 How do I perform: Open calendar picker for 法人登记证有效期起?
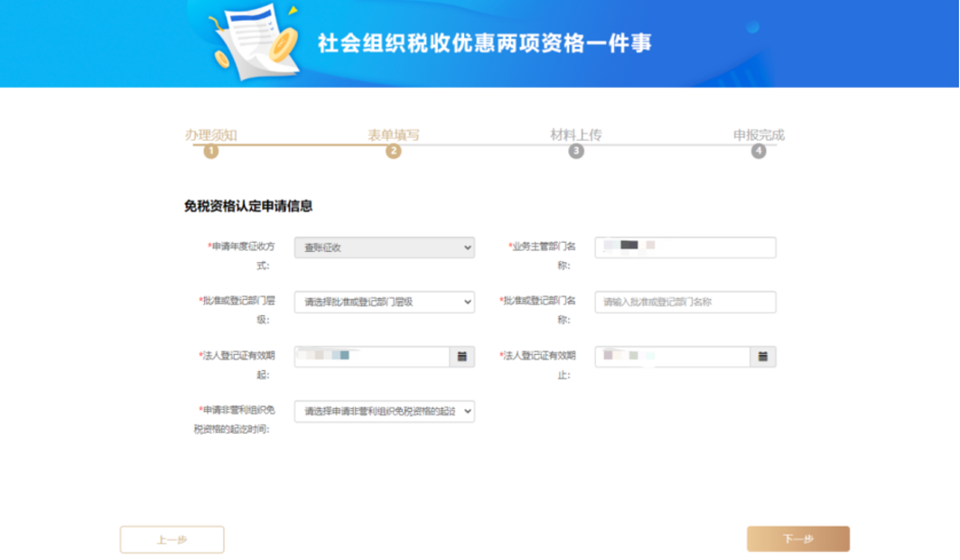click(461, 357)
